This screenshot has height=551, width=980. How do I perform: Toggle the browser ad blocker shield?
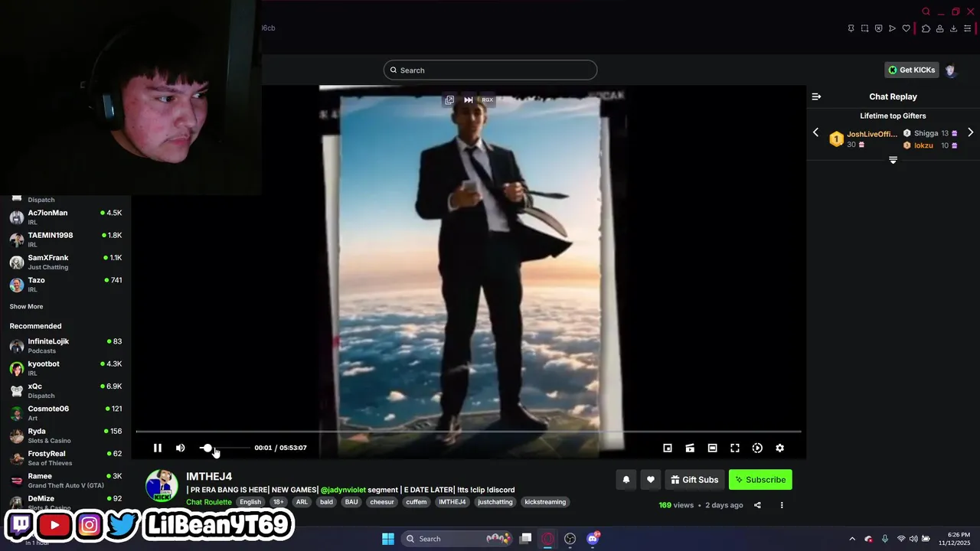[x=878, y=28]
